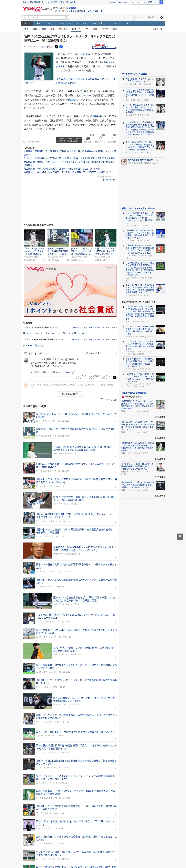Click the keyword search magnifier icon

tap(66, 18)
